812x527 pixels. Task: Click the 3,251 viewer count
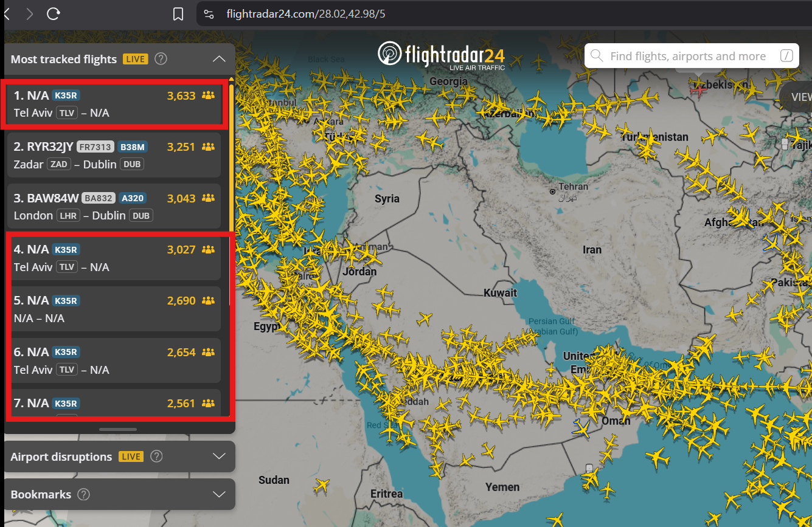point(181,146)
